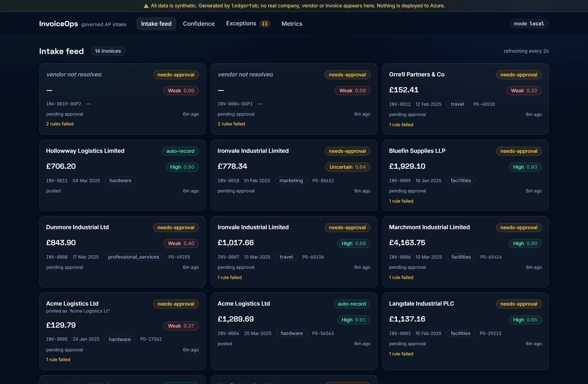Click the 14 invoices count pill
588x384 pixels.
[108, 51]
